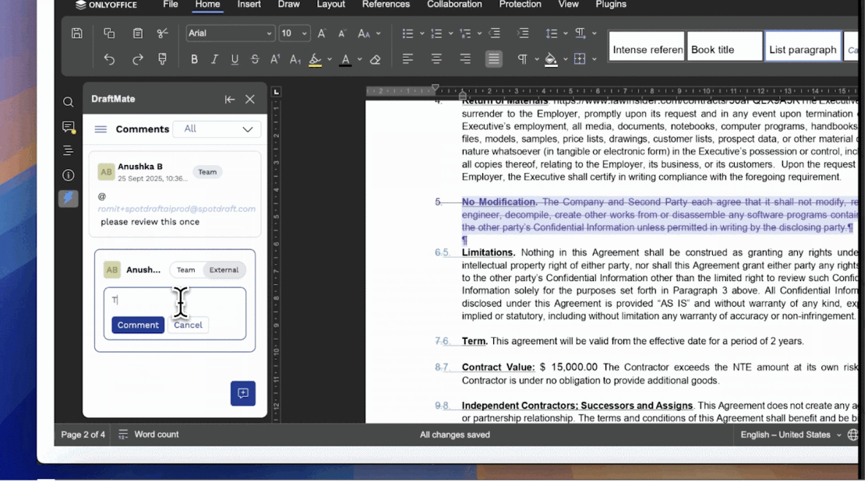Click the Comment submit button
Image resolution: width=868 pixels, height=489 pixels.
pos(138,325)
